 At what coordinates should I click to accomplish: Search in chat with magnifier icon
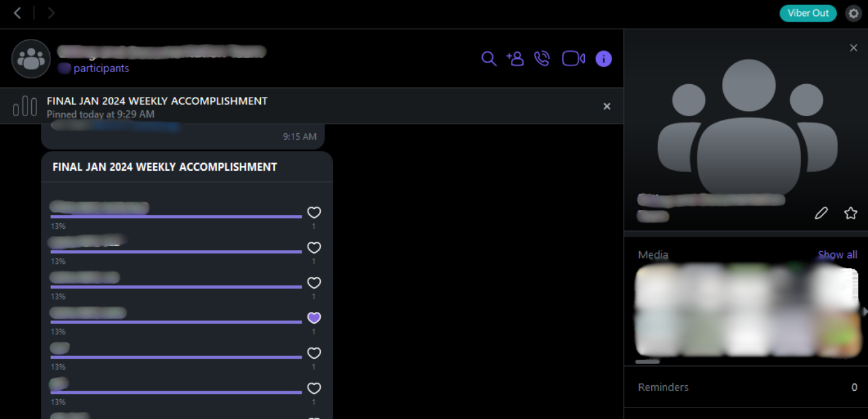pos(489,59)
